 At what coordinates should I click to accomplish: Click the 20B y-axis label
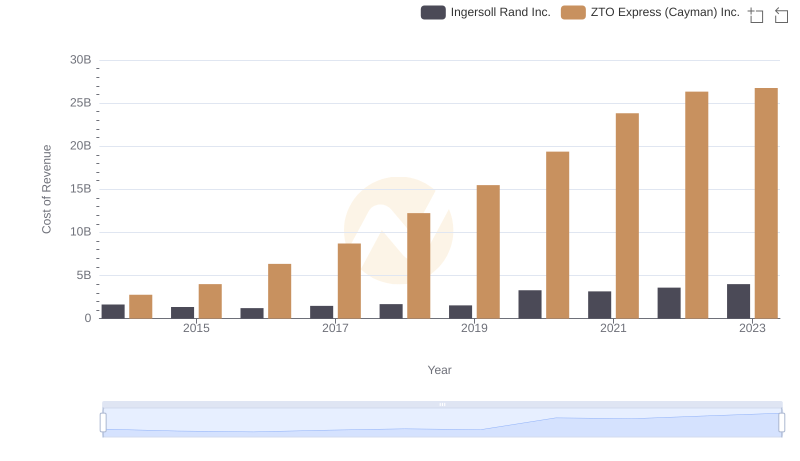click(x=81, y=146)
